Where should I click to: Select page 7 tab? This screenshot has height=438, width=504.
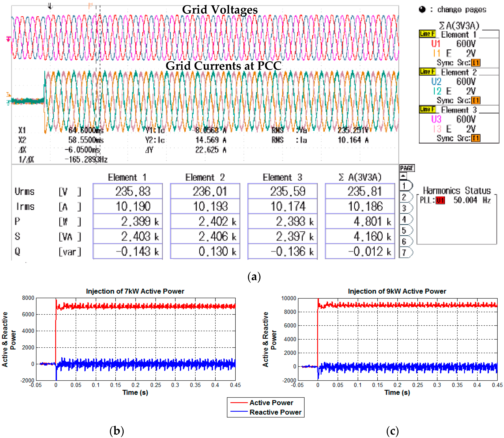(x=405, y=253)
